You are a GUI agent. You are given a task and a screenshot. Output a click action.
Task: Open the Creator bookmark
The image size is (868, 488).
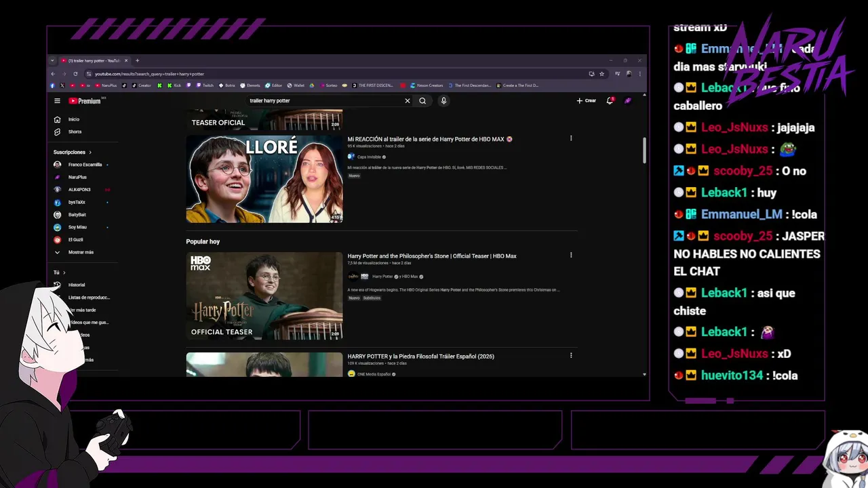(142, 85)
